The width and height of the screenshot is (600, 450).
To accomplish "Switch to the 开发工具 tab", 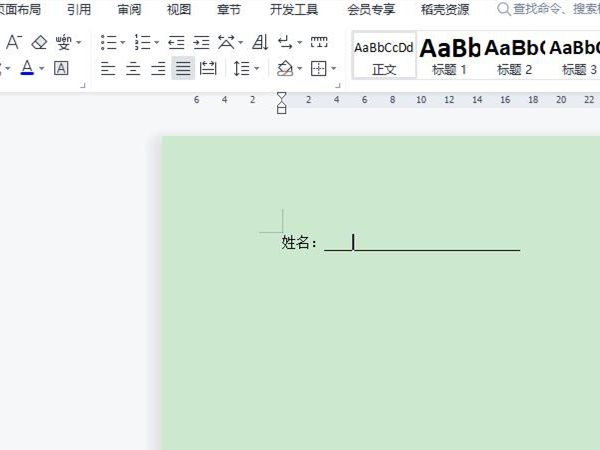I will coord(294,9).
